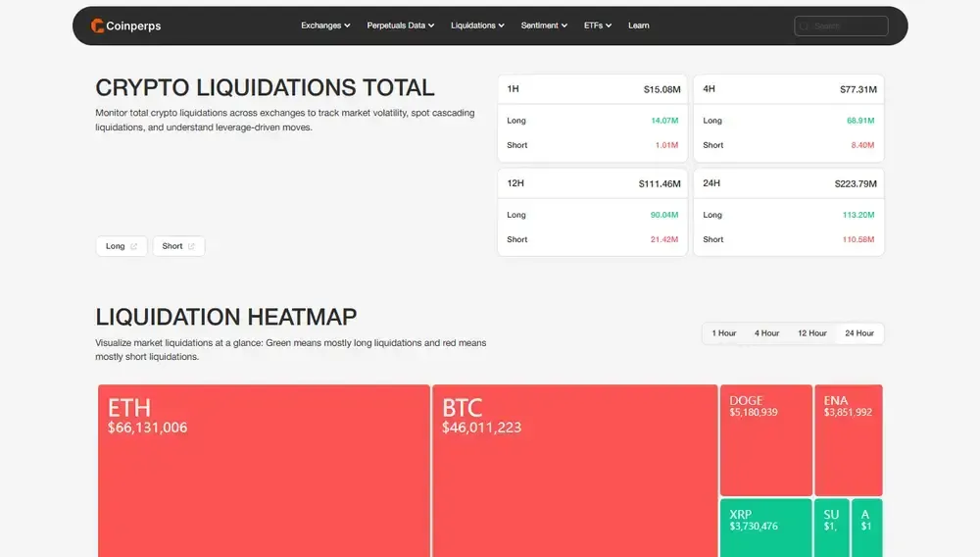Switch heatmap to 1 Hour

tap(724, 333)
